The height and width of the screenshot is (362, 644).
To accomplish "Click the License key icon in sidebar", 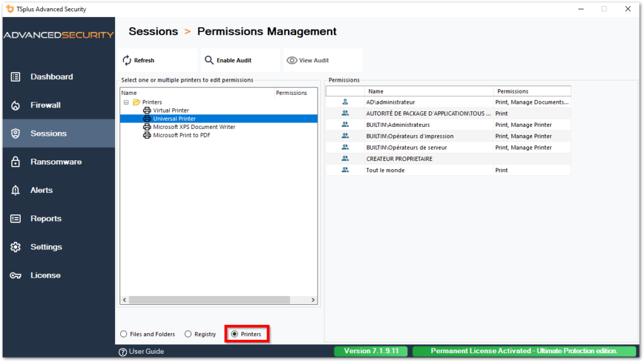I will click(x=14, y=275).
